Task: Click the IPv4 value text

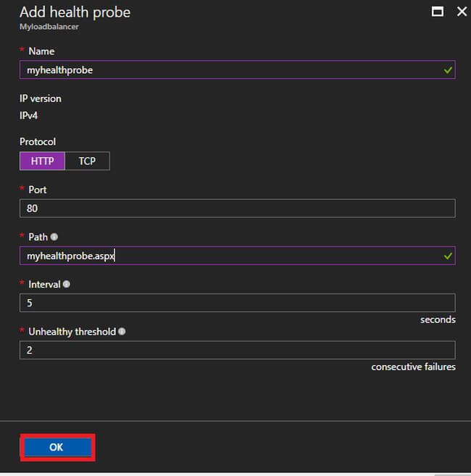Action: click(x=29, y=114)
